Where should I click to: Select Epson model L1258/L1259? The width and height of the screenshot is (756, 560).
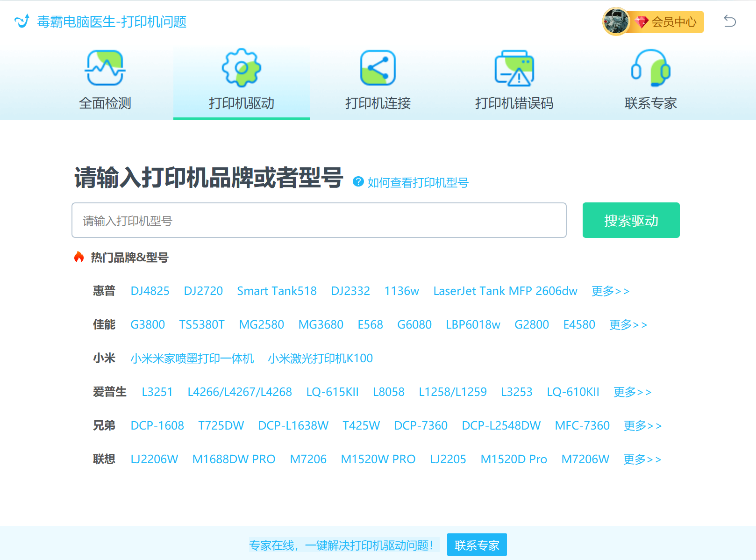click(x=453, y=392)
